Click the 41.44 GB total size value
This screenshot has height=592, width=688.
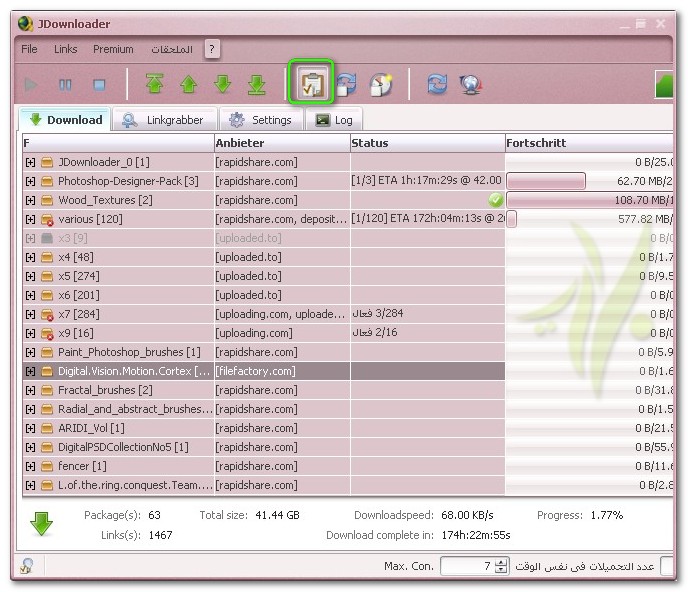(277, 515)
